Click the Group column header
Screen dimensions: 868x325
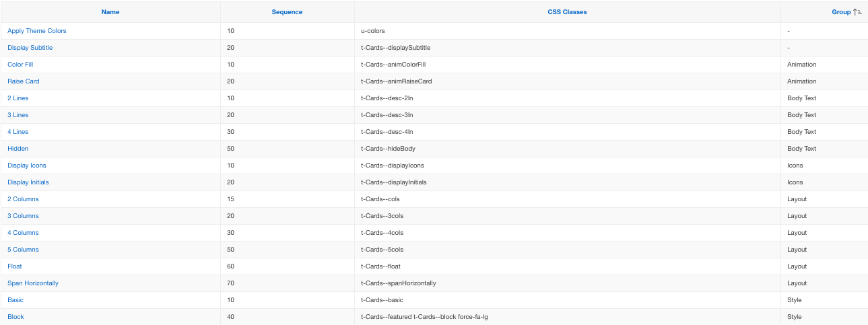(x=841, y=12)
